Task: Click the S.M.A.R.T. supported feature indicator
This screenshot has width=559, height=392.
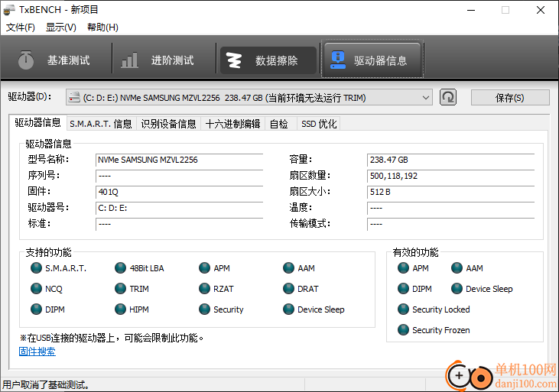Action: click(x=36, y=268)
